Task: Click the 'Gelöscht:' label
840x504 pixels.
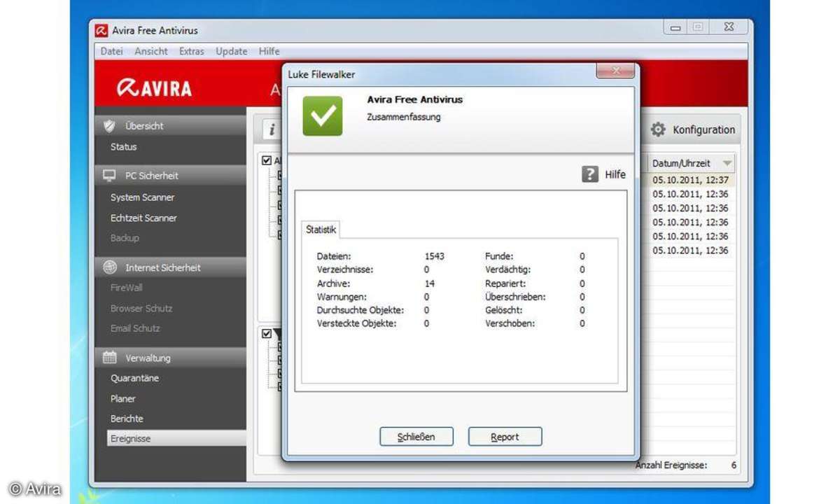Action: 504,310
